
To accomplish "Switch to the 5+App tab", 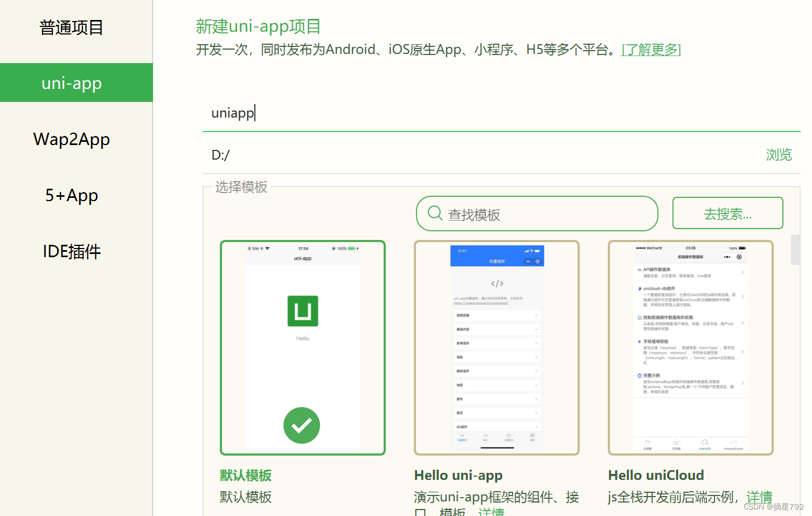I will point(71,195).
